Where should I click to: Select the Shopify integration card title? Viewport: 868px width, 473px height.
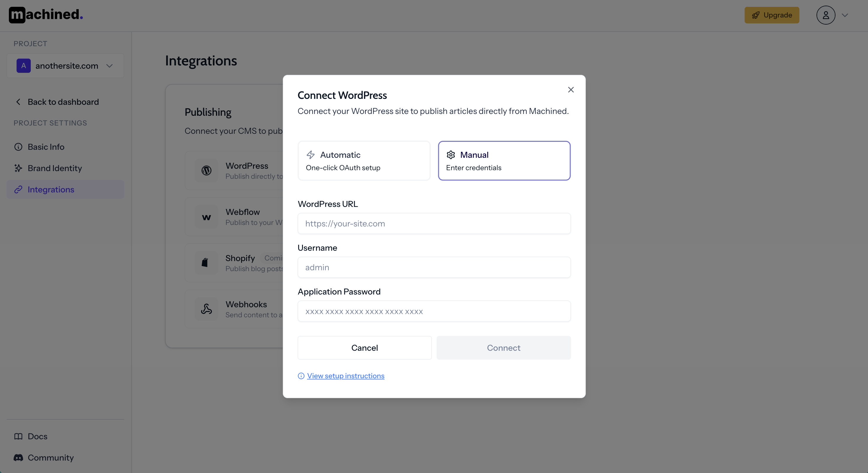240,258
